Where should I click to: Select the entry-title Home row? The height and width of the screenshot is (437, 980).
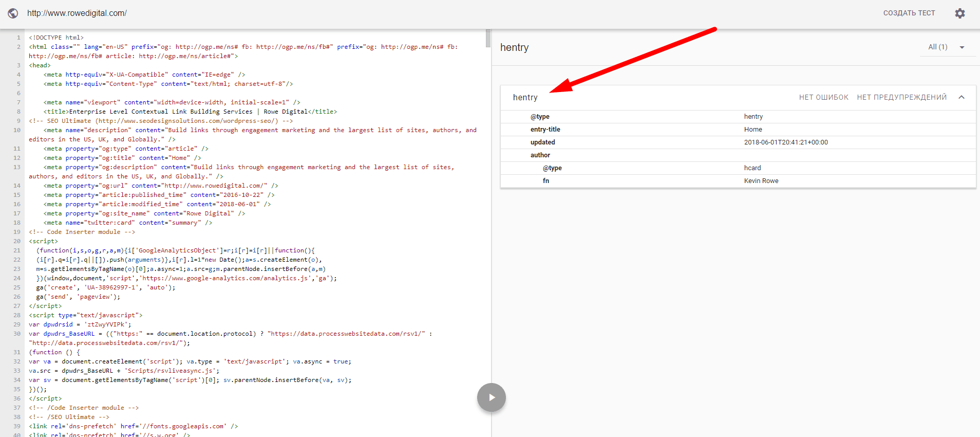738,130
